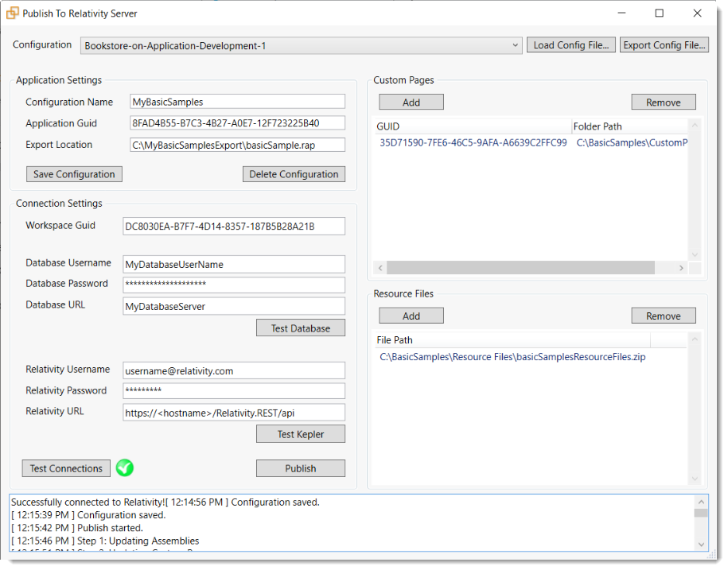Screen dimensions: 728x570
Task: Focus the Relativity Password field
Action: 234,391
